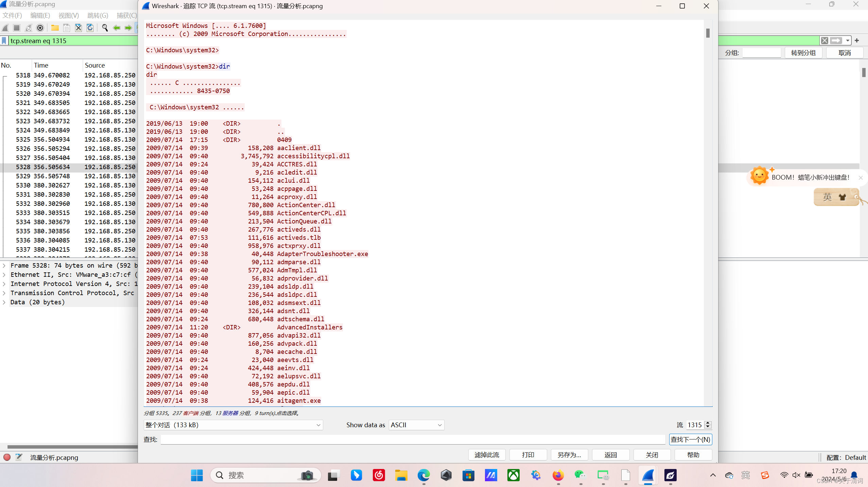Open the 视图(V) menu
868x487 pixels.
click(68, 15)
